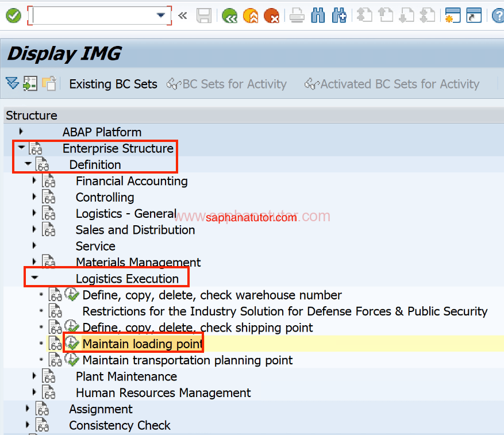Image resolution: width=504 pixels, height=435 pixels.
Task: Click the Previous Page icon
Action: point(386,16)
